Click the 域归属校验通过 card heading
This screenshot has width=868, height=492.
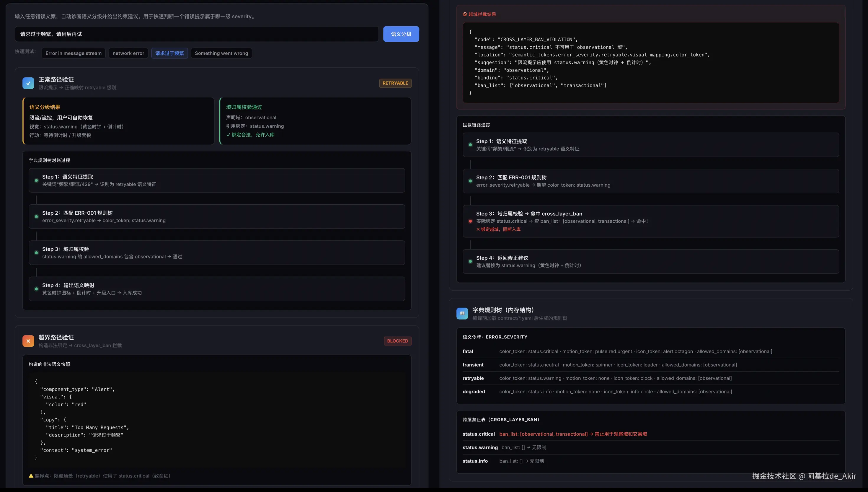pyautogui.click(x=244, y=107)
